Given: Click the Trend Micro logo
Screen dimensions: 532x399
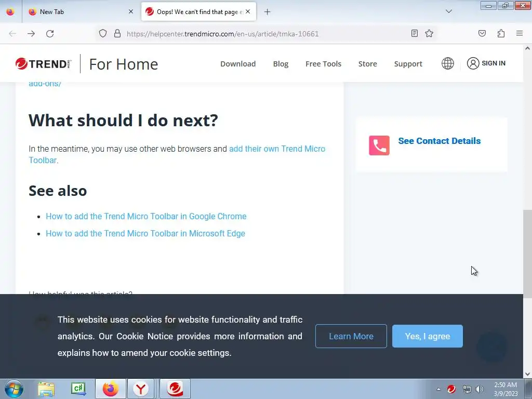Looking at the screenshot, I should coord(44,64).
